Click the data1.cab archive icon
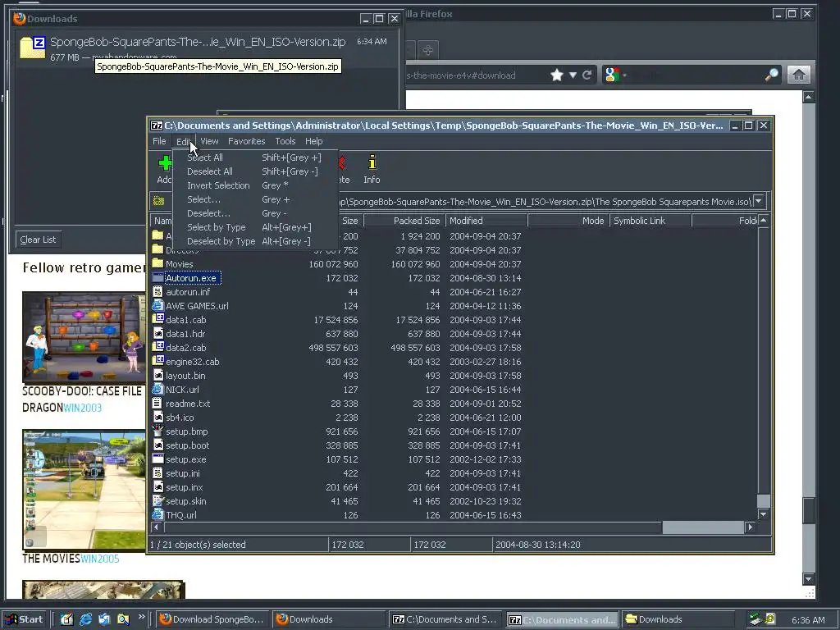The height and width of the screenshot is (630, 840). 157,319
